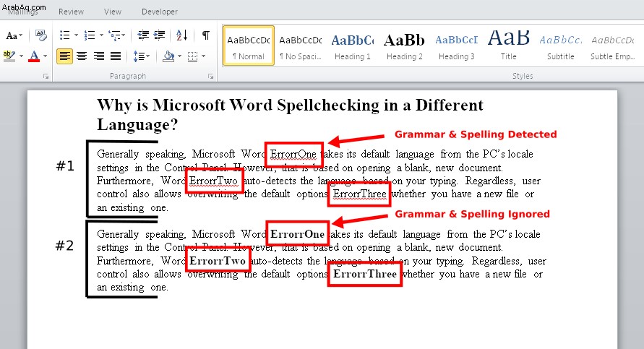Click the bold word ErrorrThree in the second paragraph
This screenshot has width=644, height=349.
coord(365,275)
